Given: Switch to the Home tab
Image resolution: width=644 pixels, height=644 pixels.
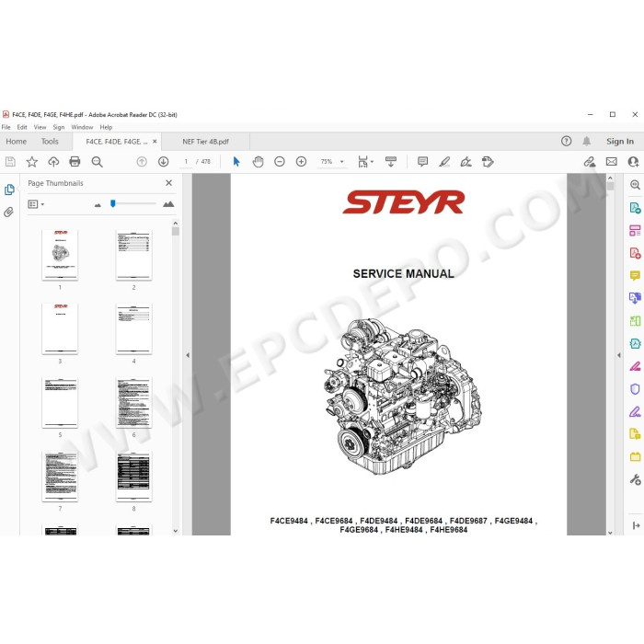Looking at the screenshot, I should tap(16, 142).
